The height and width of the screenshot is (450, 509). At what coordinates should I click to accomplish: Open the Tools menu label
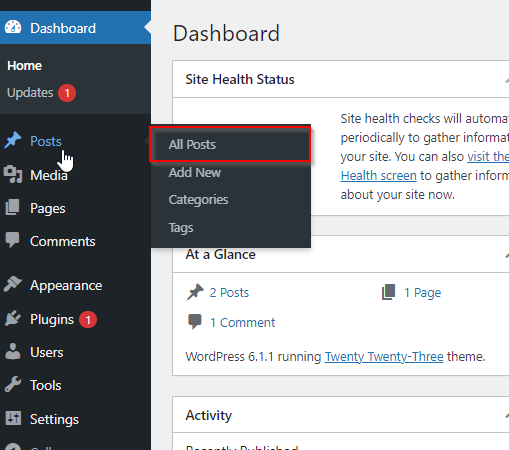point(46,385)
